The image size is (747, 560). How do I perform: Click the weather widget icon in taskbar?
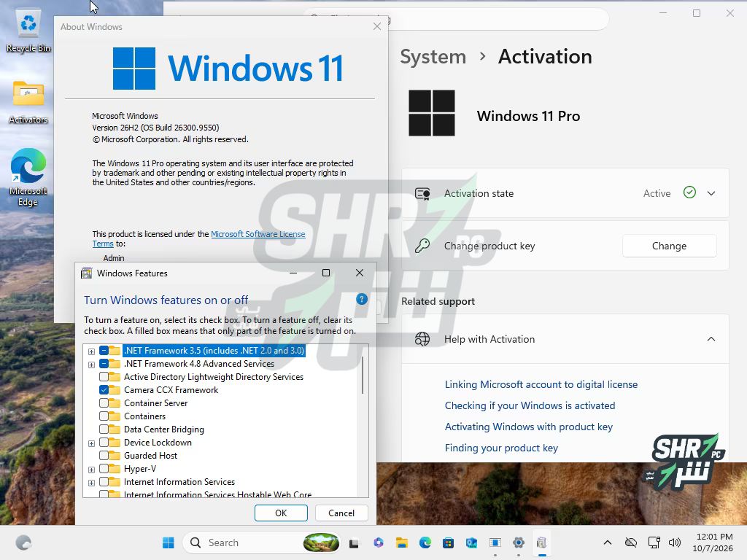pyautogui.click(x=23, y=542)
